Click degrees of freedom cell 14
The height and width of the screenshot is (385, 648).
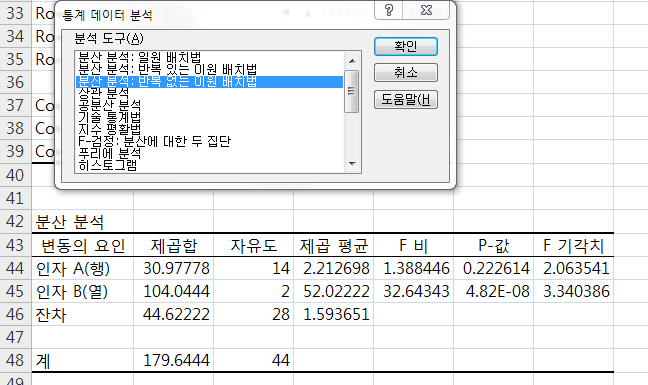click(253, 269)
